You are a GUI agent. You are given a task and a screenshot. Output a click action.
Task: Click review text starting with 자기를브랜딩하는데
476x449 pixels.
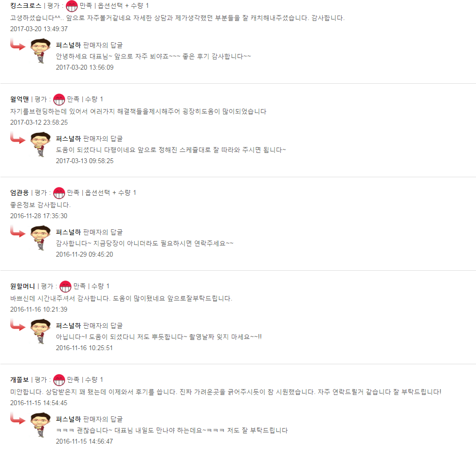coord(138,112)
